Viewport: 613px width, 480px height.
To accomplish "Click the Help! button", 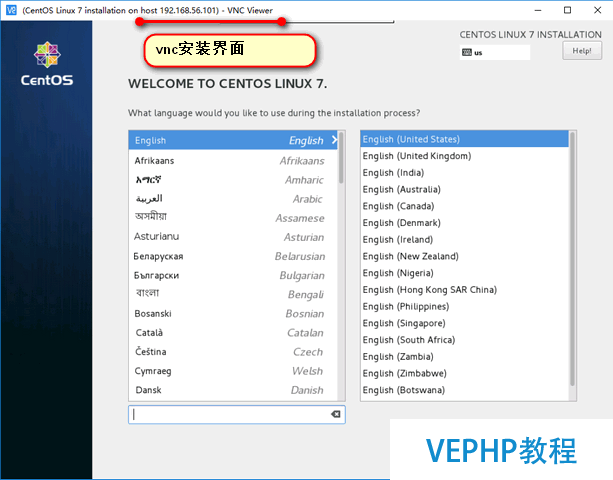I will (x=582, y=51).
